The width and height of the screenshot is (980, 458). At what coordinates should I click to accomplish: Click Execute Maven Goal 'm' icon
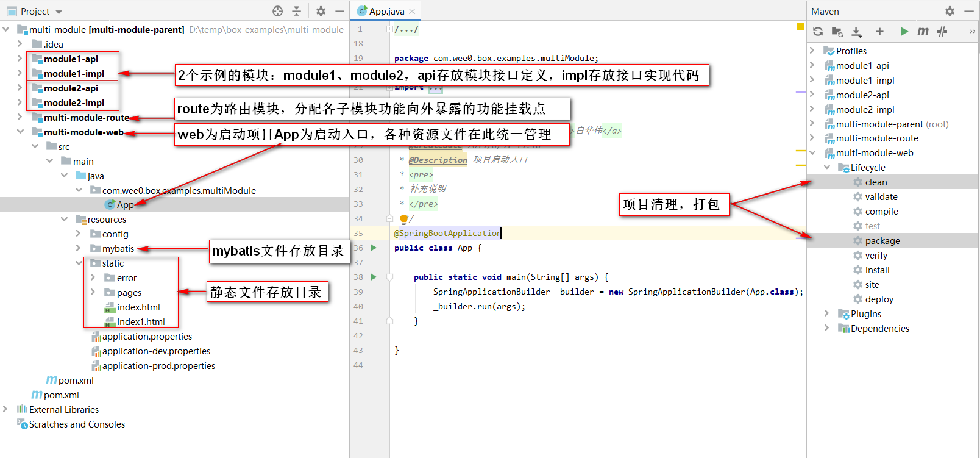point(923,31)
